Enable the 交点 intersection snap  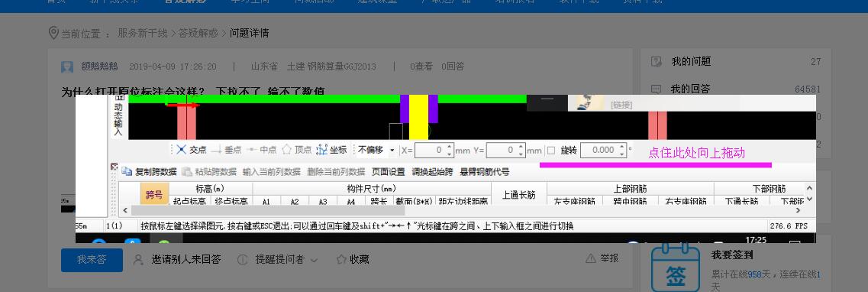[191, 150]
